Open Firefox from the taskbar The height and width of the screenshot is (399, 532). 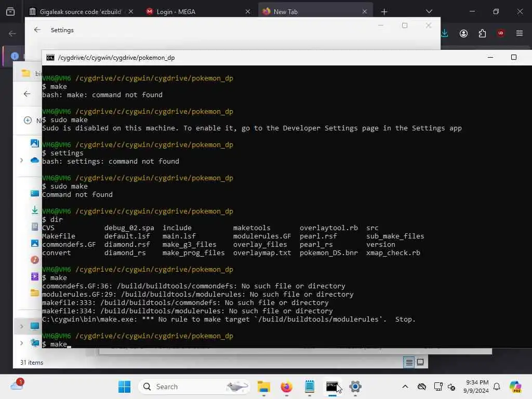click(287, 387)
